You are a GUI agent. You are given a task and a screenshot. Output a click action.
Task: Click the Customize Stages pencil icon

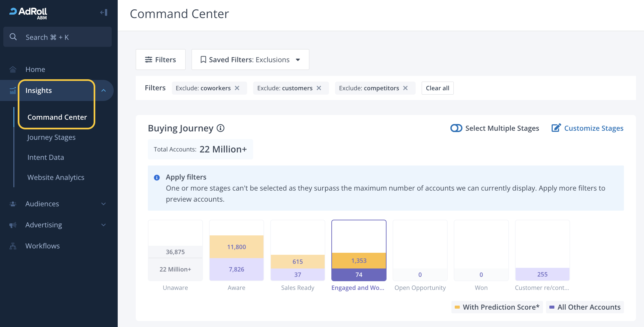[x=556, y=128]
